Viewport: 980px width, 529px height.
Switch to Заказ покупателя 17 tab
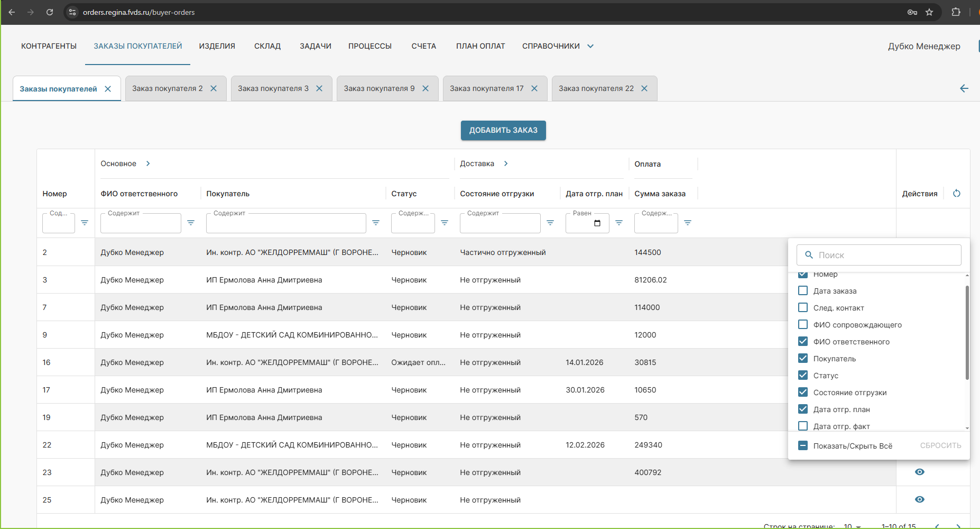[486, 88]
